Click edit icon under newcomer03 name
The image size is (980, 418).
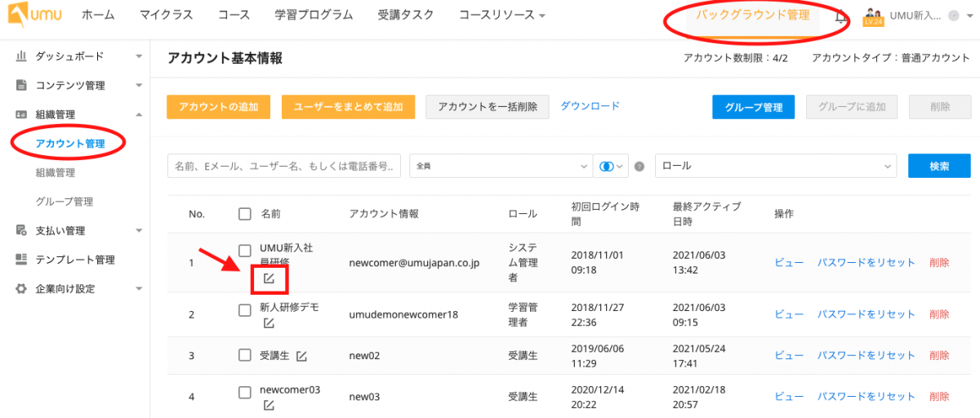[x=269, y=404]
